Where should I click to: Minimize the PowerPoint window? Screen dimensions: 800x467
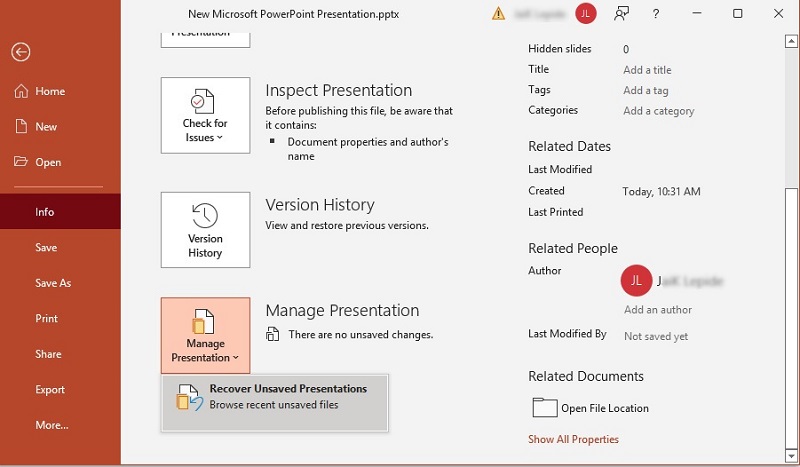point(697,14)
